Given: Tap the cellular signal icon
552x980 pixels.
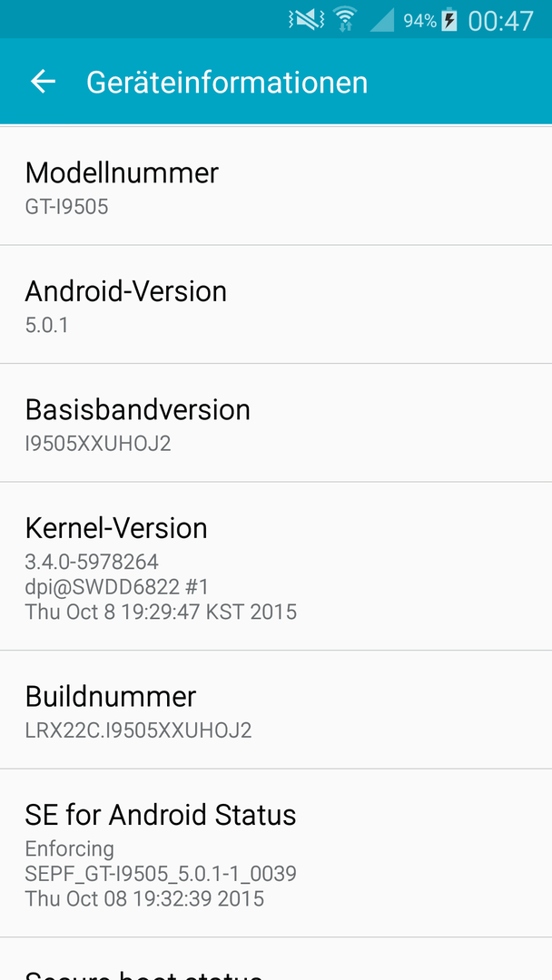Looking at the screenshot, I should pos(382,20).
